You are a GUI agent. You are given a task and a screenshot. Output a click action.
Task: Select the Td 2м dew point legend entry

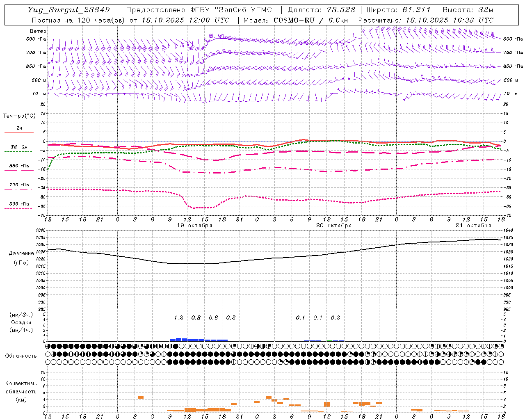point(19,148)
